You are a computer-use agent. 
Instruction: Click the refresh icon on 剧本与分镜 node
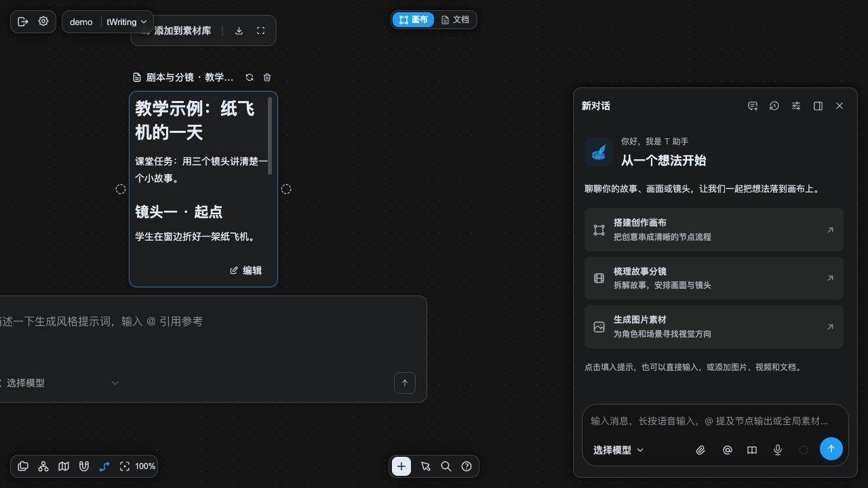coord(250,77)
